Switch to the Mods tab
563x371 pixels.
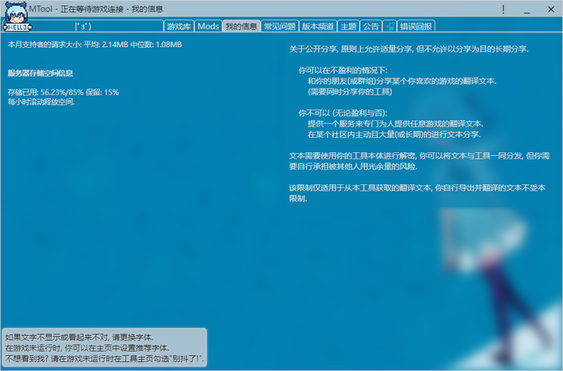click(208, 26)
